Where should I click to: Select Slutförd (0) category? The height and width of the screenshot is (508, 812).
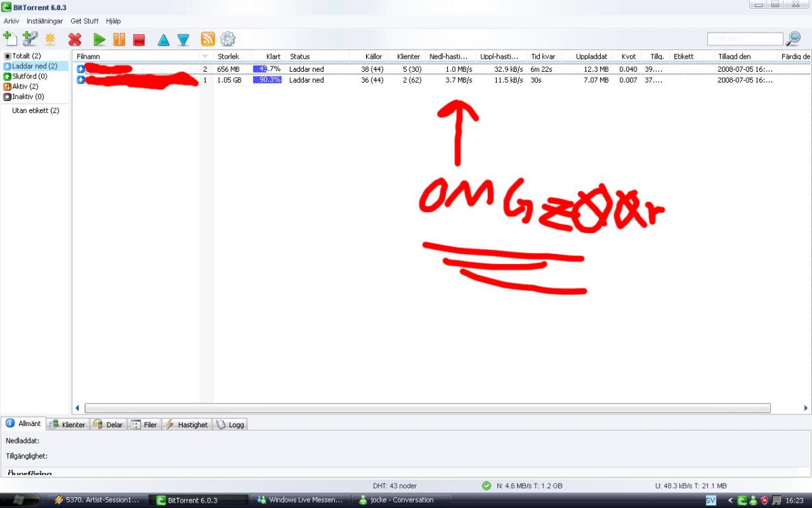click(26, 77)
